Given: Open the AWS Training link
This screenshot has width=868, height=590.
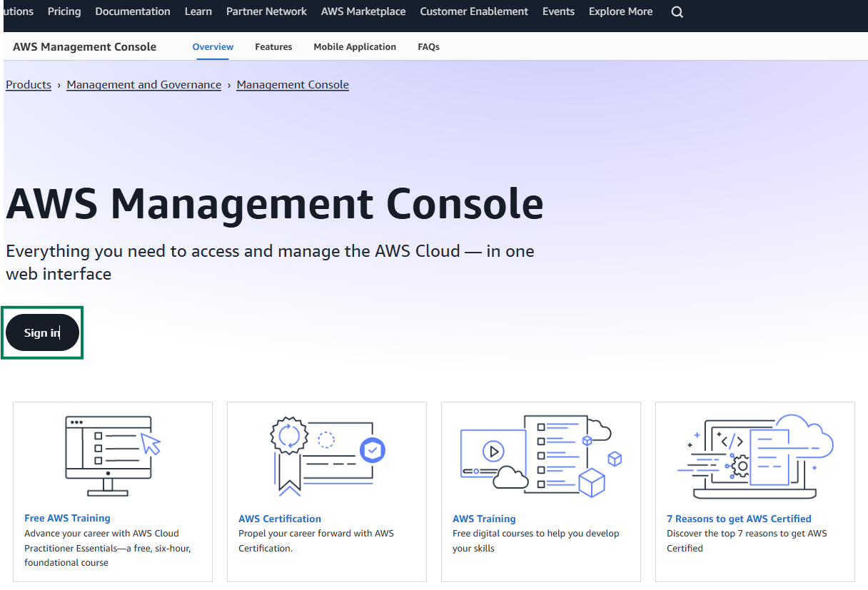Looking at the screenshot, I should click(484, 519).
